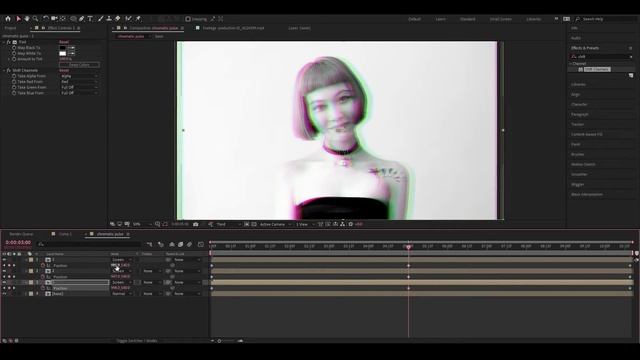The height and width of the screenshot is (360, 640).
Task: Toggle the Tint fx effect switch
Action: (x=9, y=42)
